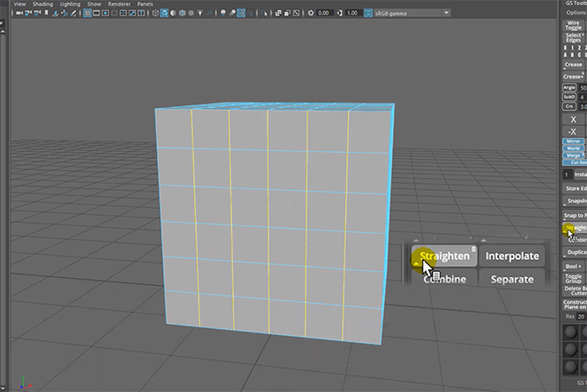This screenshot has width=587, height=392.
Task: Click the Gamma reset icon
Action: pyautogui.click(x=339, y=13)
